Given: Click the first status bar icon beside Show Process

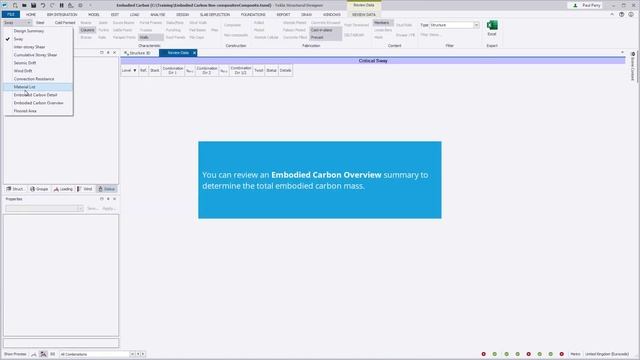Looking at the screenshot, I should pyautogui.click(x=34, y=354).
